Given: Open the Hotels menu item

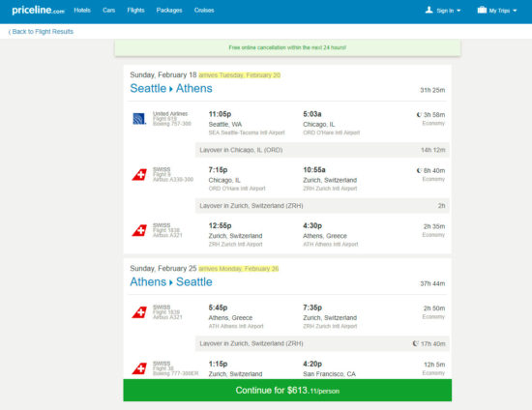Looking at the screenshot, I should pyautogui.click(x=82, y=11).
